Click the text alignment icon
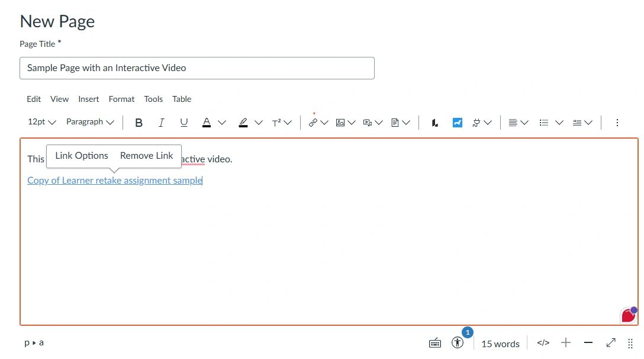The image size is (644, 359). pos(513,123)
